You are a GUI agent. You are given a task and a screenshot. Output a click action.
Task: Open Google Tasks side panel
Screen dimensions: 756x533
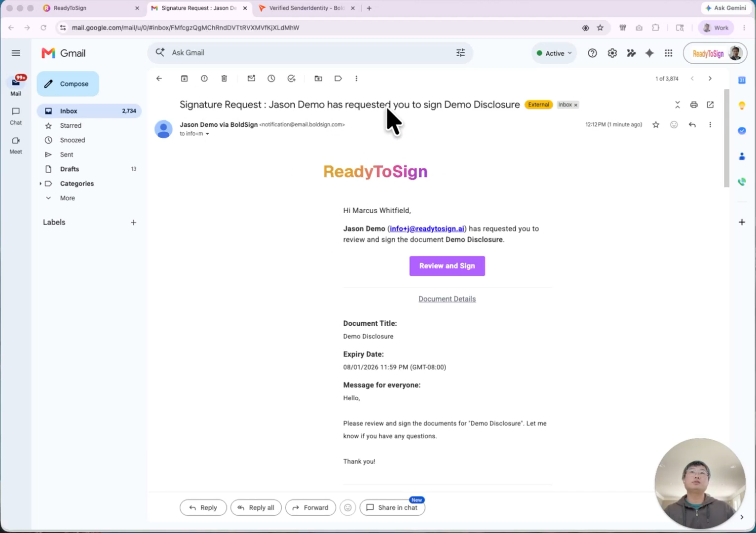pos(742,131)
